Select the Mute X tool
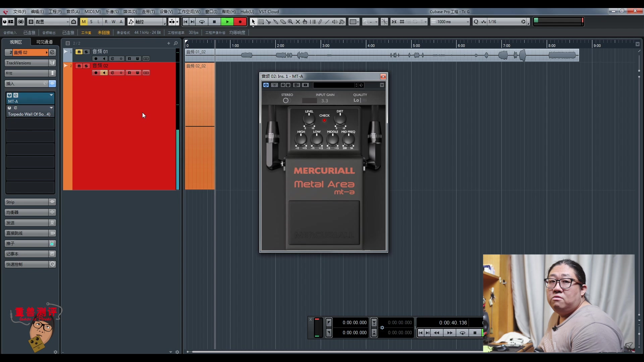This screenshot has height=362, width=644. click(x=298, y=22)
